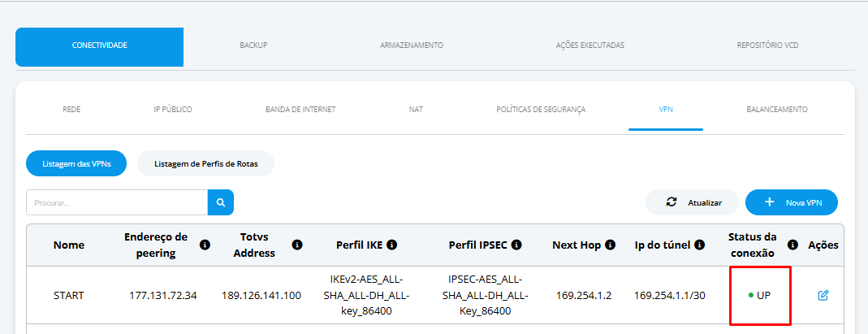
Task: Click Totvs address 189.126.141.100
Action: coord(261,295)
